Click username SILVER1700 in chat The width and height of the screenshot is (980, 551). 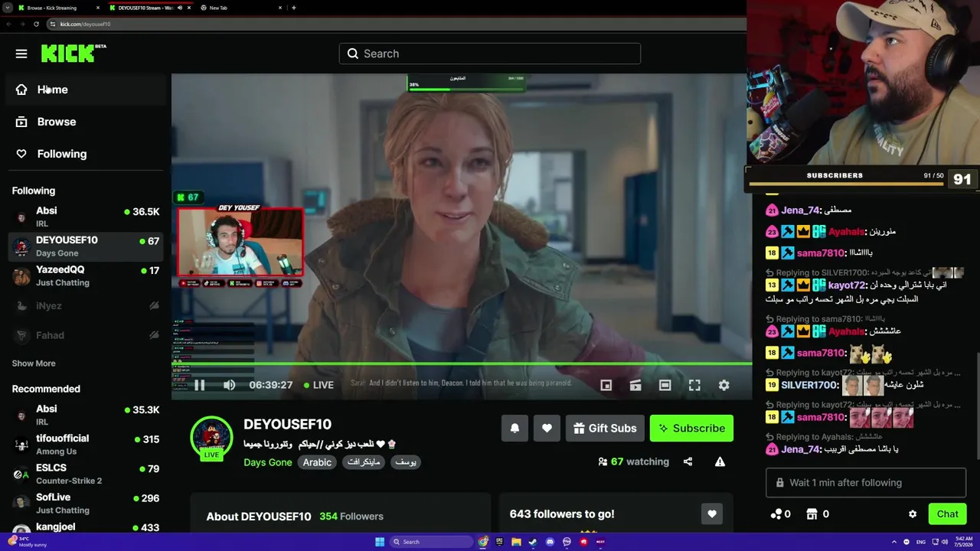[810, 385]
